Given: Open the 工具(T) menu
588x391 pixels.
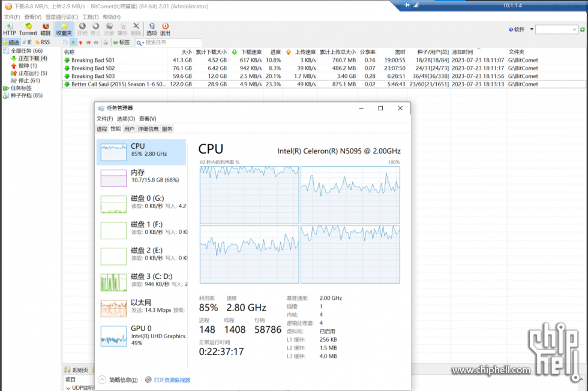Looking at the screenshot, I should point(91,17).
